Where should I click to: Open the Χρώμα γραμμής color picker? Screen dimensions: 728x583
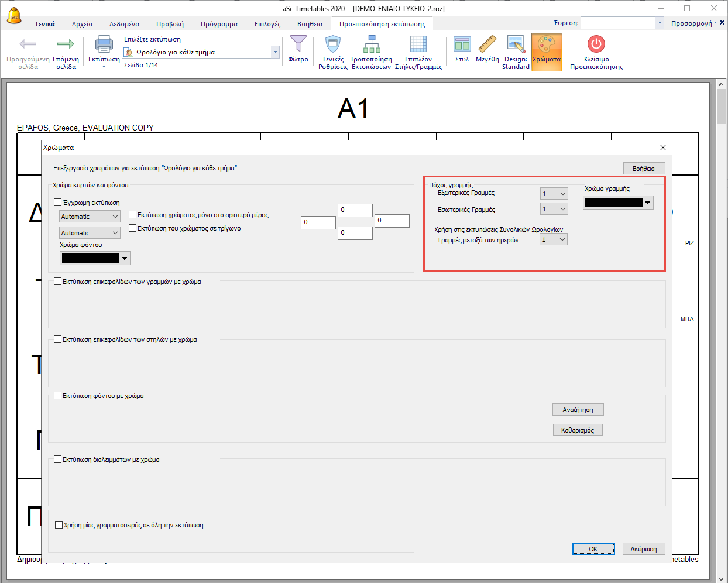618,203
